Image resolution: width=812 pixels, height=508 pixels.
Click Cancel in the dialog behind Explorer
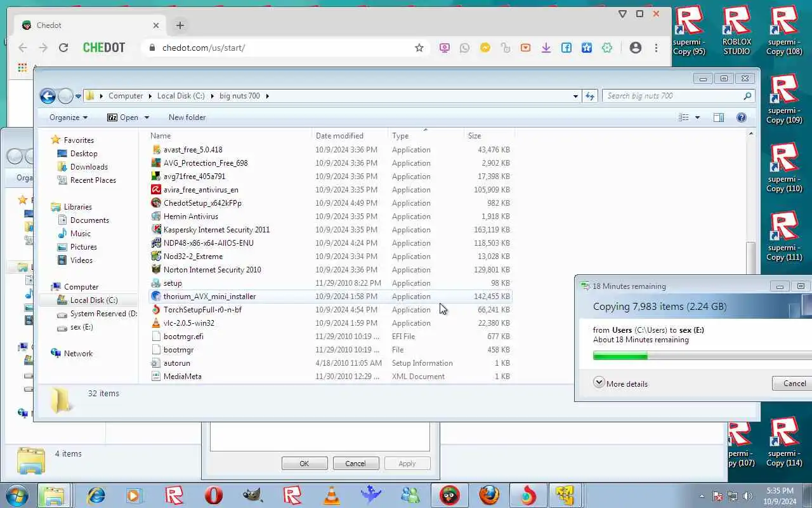click(355, 464)
